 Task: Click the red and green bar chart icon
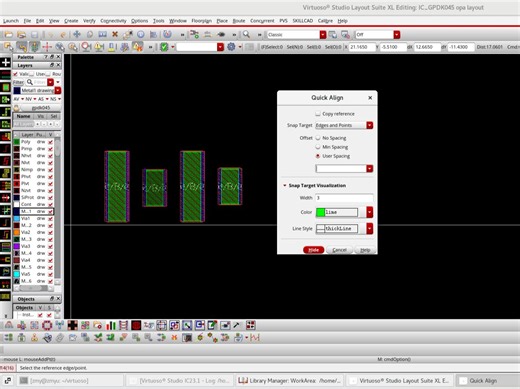pyautogui.click(x=111, y=325)
